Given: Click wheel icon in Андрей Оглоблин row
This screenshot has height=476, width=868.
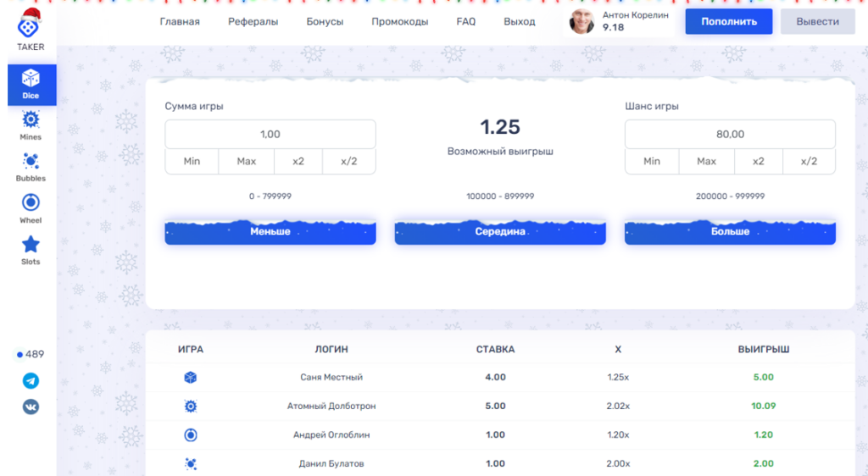Looking at the screenshot, I should [191, 435].
